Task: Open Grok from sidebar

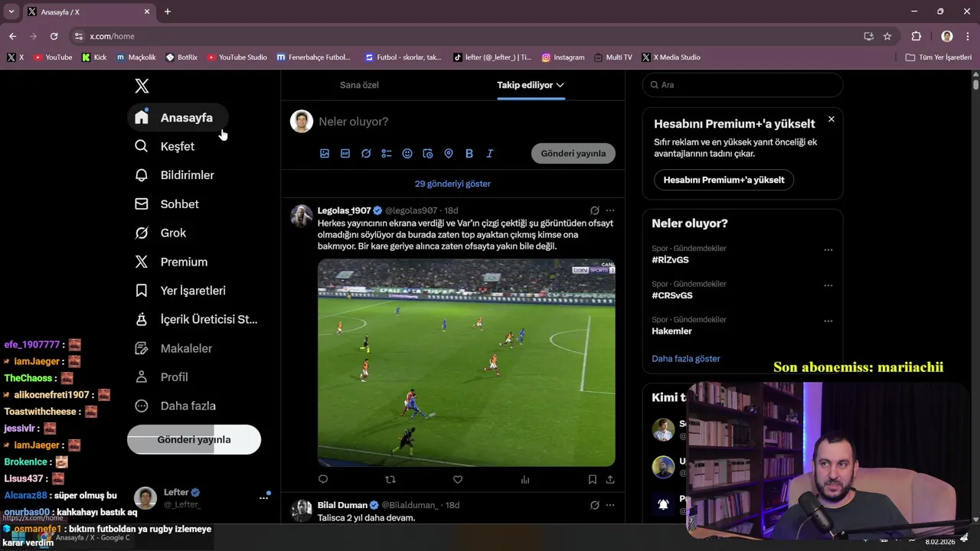Action: (160, 233)
